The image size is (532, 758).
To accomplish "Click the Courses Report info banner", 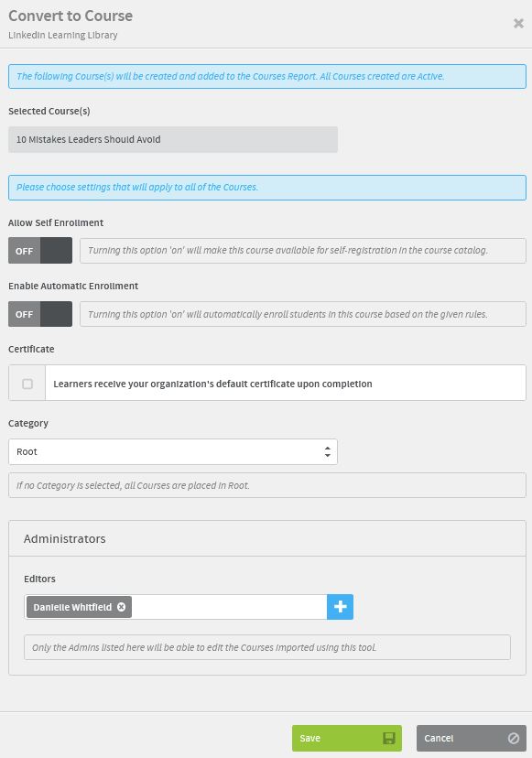I will point(267,76).
